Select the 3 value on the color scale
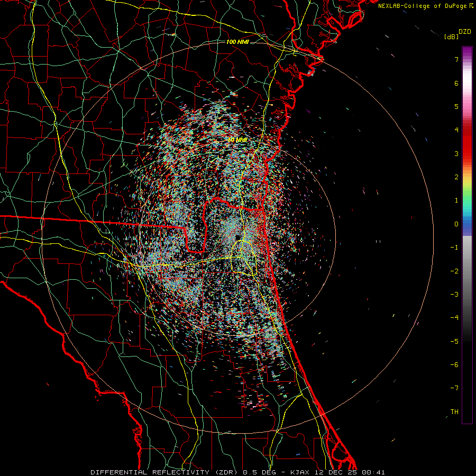The width and height of the screenshot is (476, 476). [456, 153]
